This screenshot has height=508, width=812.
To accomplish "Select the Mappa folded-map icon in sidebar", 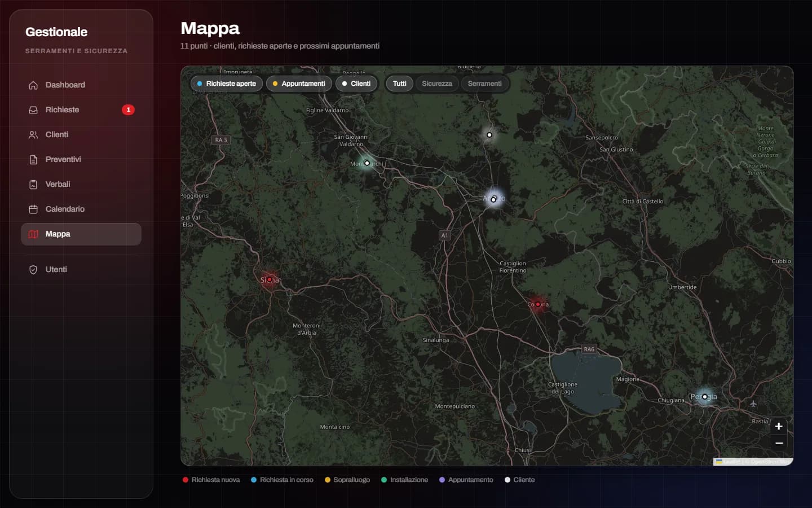I will coord(33,234).
